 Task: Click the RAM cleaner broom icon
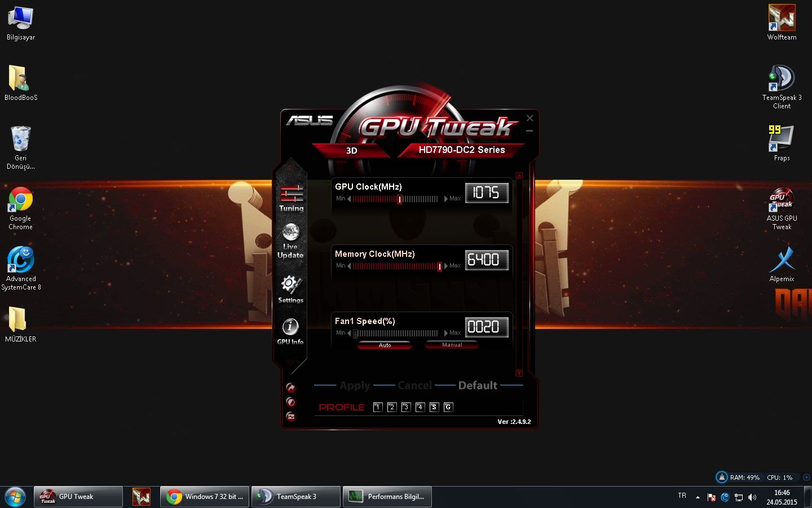click(x=721, y=477)
